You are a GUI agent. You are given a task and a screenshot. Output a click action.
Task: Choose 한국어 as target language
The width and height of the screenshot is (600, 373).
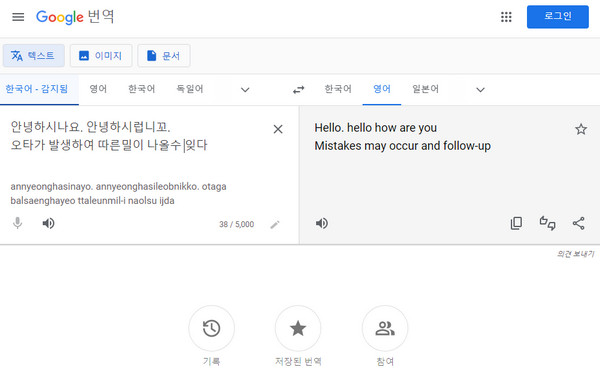pyautogui.click(x=338, y=89)
